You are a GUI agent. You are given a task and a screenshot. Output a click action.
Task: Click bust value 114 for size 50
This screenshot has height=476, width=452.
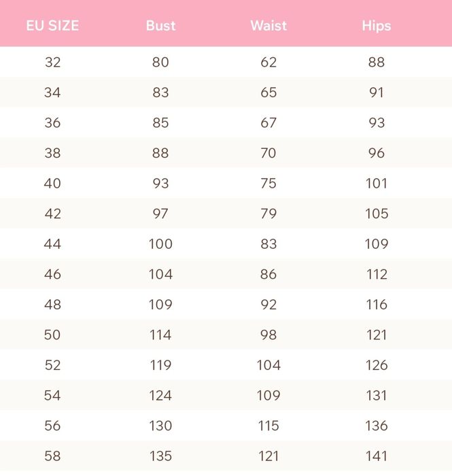click(160, 335)
